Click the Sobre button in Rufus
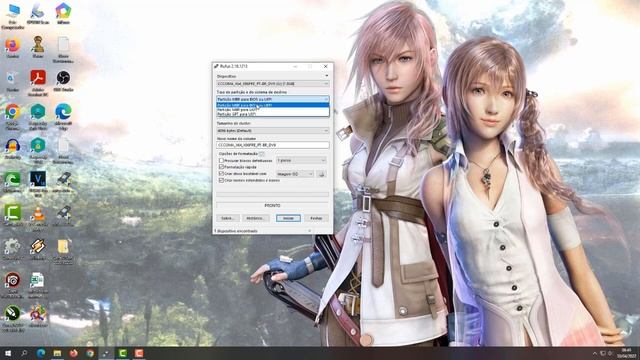Image resolution: width=640 pixels, height=360 pixels. (228, 218)
